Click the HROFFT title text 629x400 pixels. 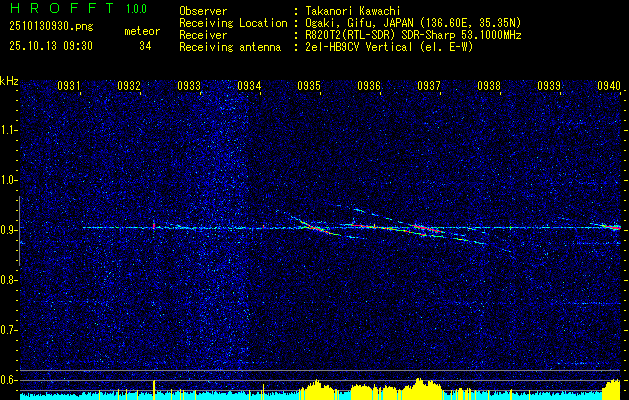pyautogui.click(x=62, y=8)
